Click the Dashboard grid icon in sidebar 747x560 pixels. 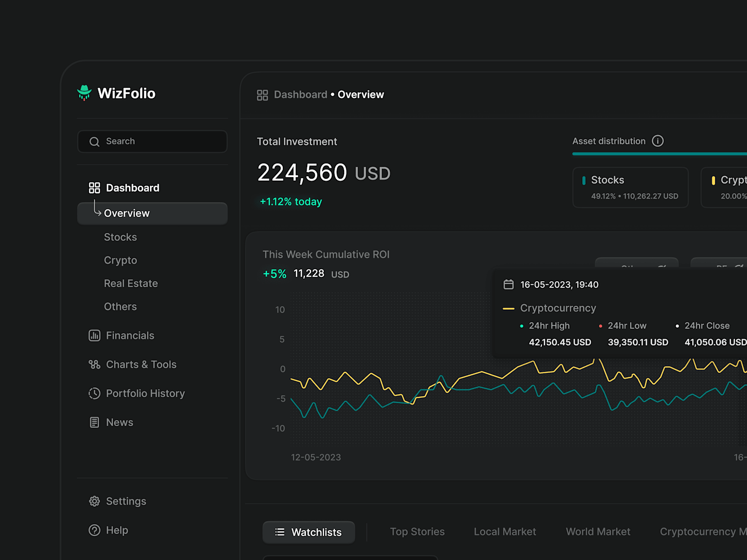point(94,188)
